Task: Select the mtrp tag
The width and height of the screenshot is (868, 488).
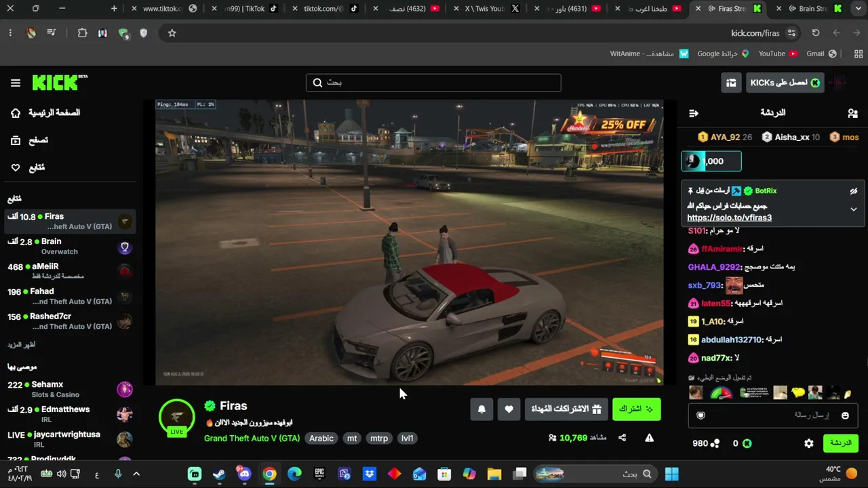Action: click(x=379, y=439)
